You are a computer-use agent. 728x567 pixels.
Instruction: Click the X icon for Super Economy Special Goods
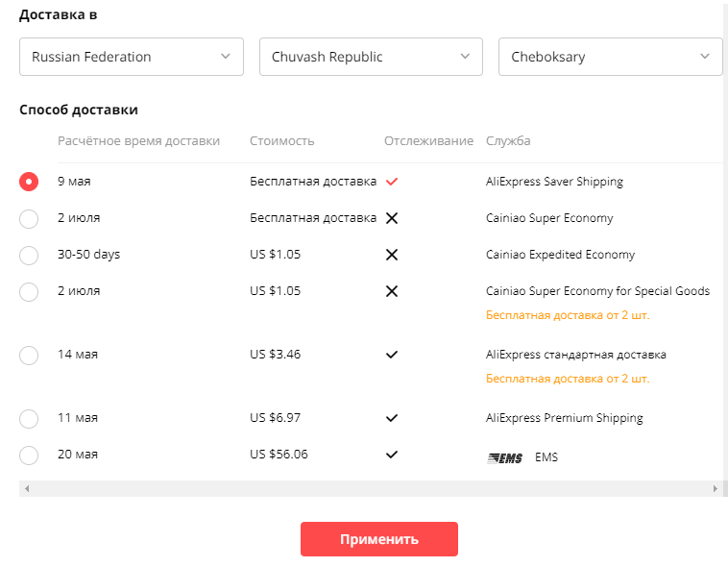tap(391, 291)
